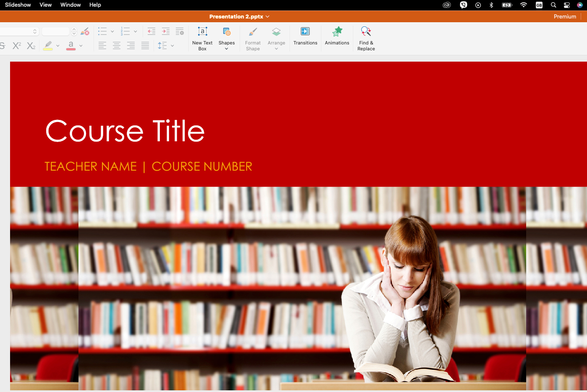
Task: Open the Transitions panel
Action: click(x=305, y=36)
